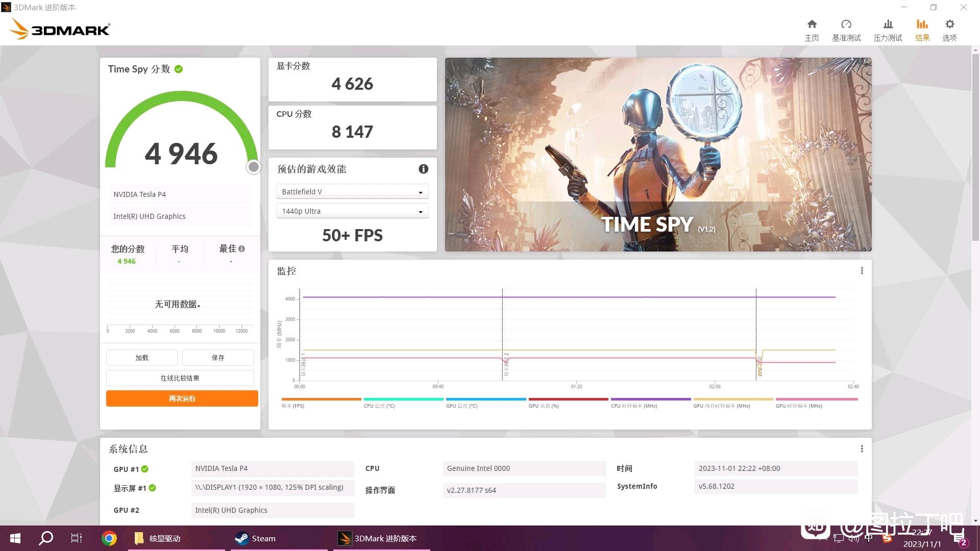
Task: Toggle GPU 温度 (°C) legend swatch
Action: 486,399
